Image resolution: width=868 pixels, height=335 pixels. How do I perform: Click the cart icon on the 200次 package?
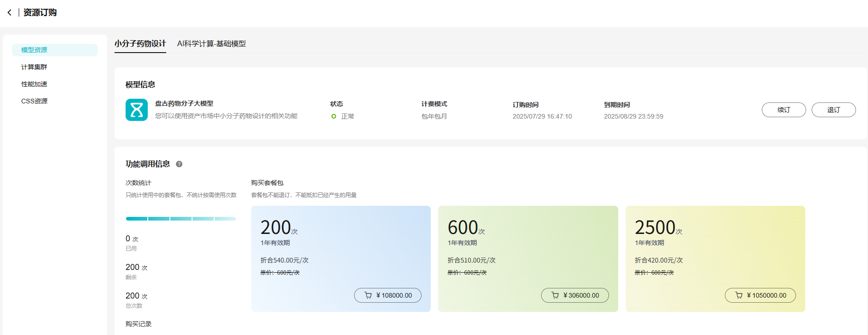(368, 295)
